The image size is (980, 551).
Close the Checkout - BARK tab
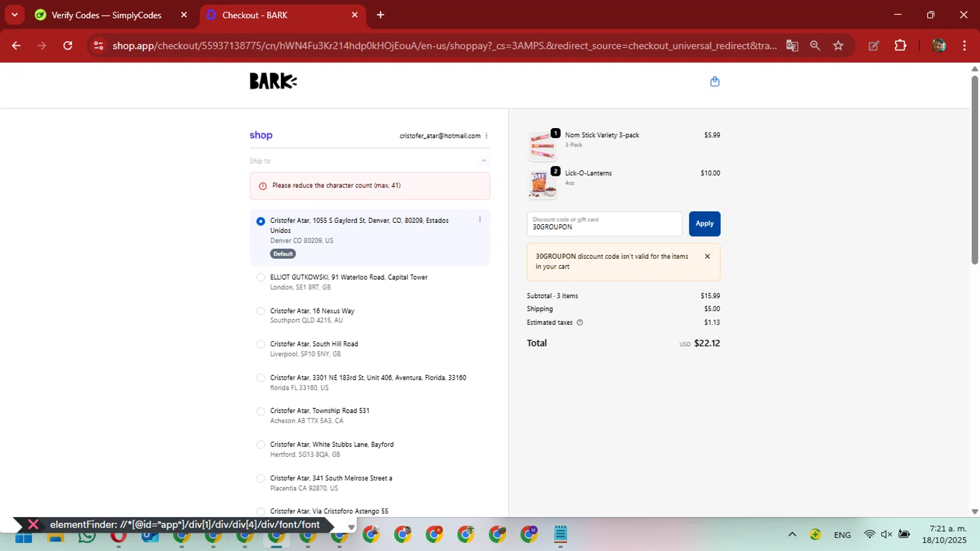click(355, 15)
